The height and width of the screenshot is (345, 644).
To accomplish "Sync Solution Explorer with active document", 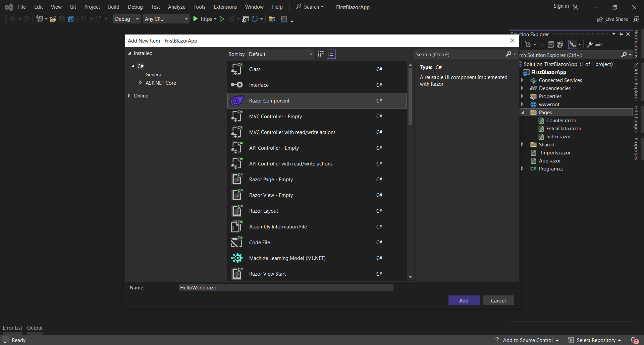I will coord(542,45).
